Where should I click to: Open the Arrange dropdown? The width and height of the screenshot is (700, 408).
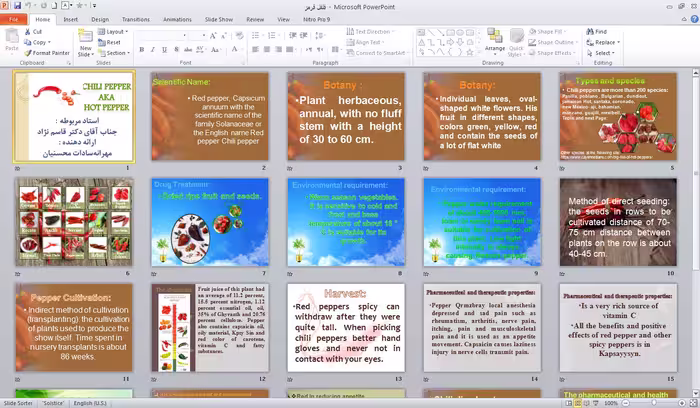click(495, 42)
